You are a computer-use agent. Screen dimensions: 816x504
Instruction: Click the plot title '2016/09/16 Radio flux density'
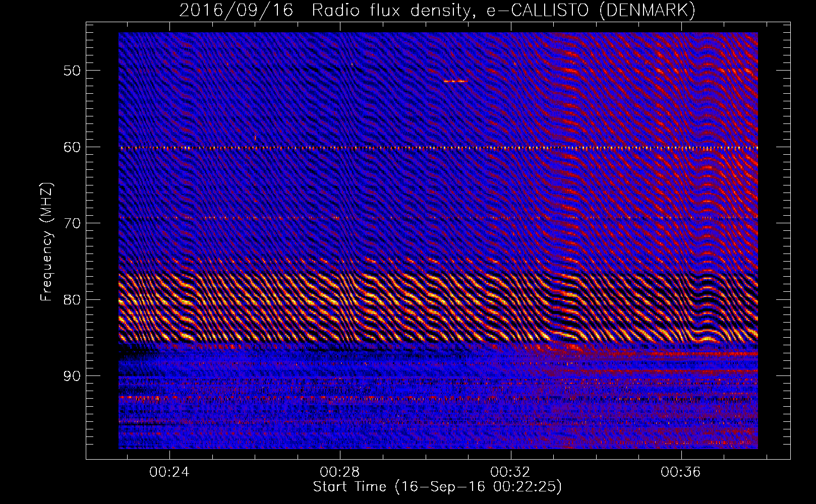[x=437, y=10]
